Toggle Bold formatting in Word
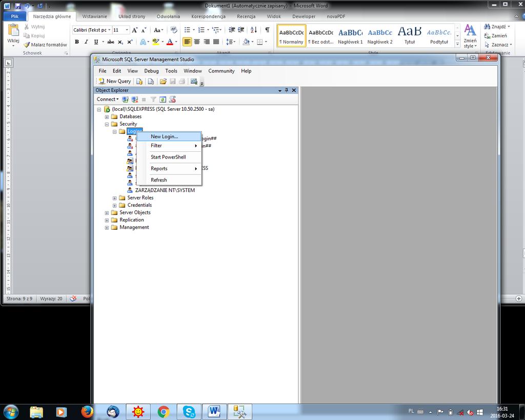Screen dimensions: 525x420 pos(77,42)
